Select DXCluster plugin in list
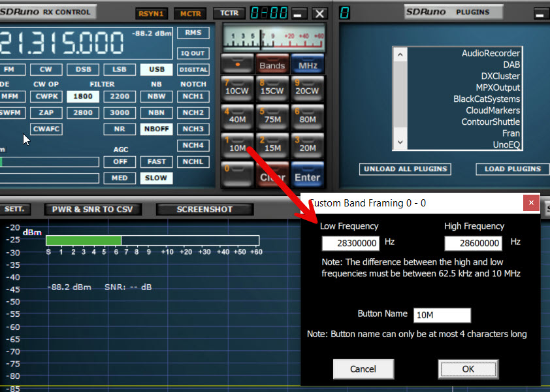 click(x=500, y=76)
